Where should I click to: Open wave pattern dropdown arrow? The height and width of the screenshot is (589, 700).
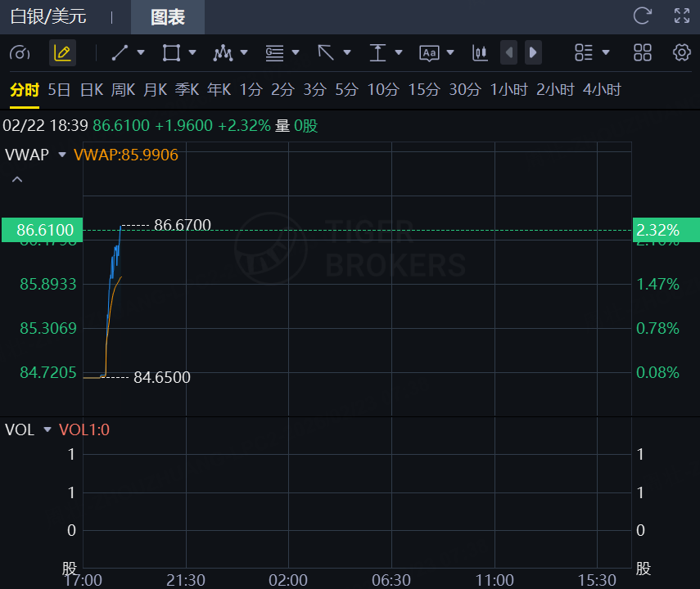tap(244, 52)
